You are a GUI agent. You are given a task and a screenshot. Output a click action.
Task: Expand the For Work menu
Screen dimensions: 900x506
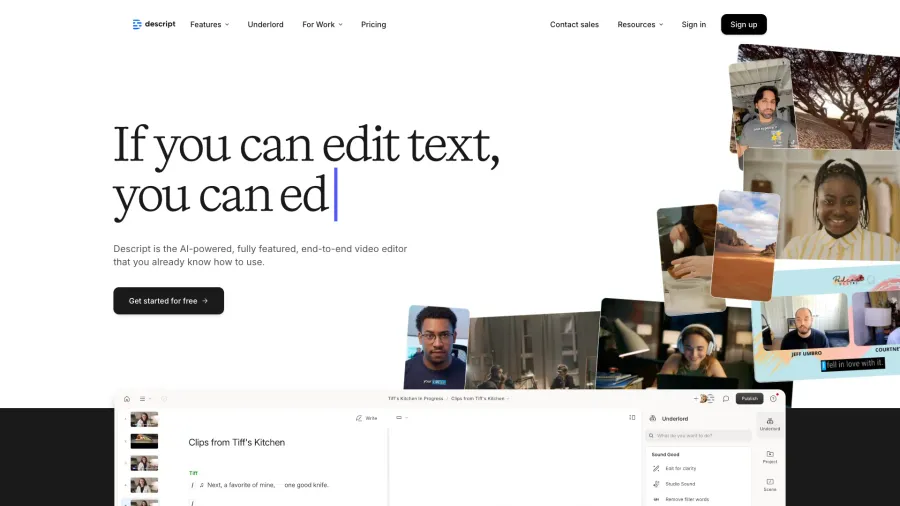tap(322, 24)
